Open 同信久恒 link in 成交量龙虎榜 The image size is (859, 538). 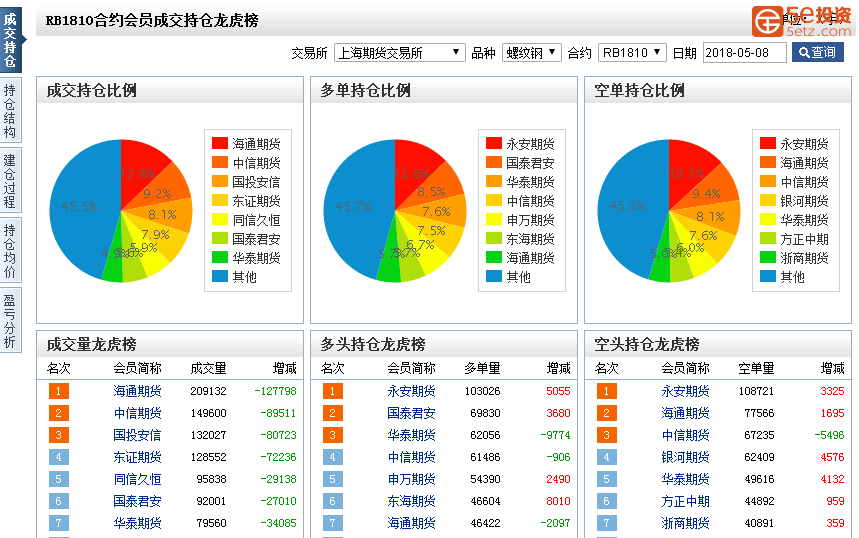pos(137,479)
